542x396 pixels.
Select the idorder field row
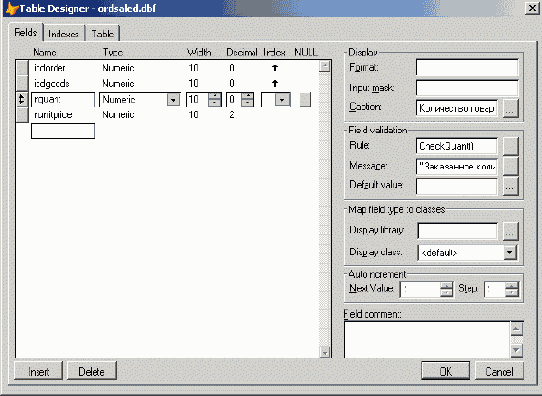coord(168,68)
